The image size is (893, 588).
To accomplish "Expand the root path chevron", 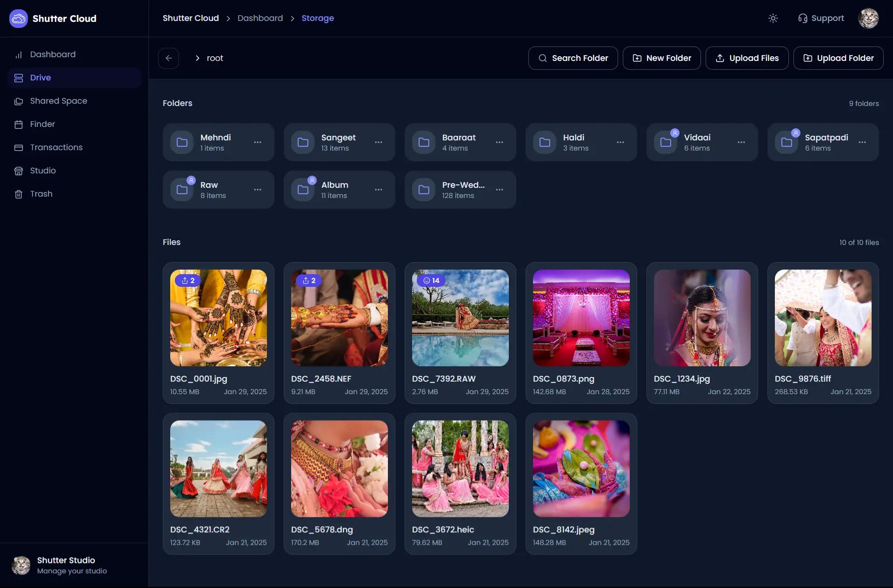I will (x=197, y=58).
